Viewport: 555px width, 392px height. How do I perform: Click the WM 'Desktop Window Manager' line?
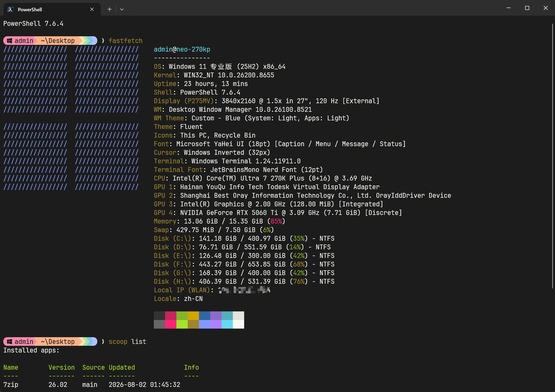pos(233,109)
